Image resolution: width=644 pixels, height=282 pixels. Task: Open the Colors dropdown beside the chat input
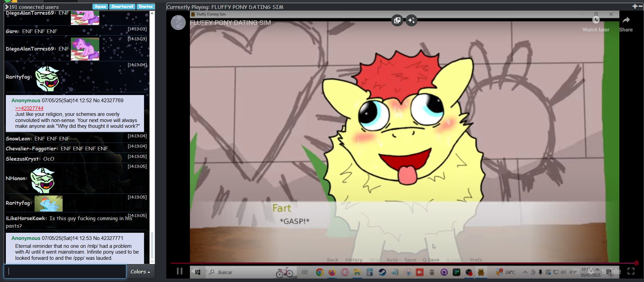140,271
